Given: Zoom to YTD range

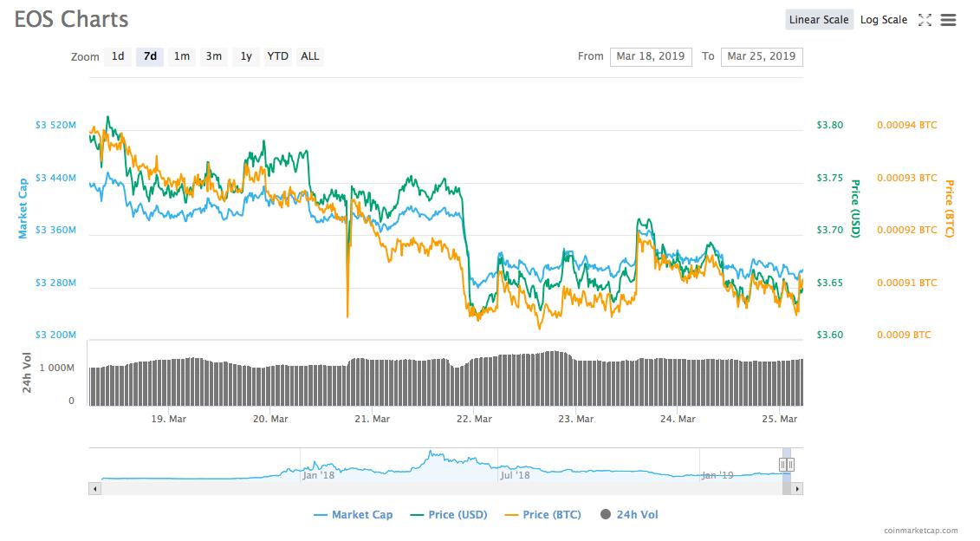Looking at the screenshot, I should [x=277, y=56].
